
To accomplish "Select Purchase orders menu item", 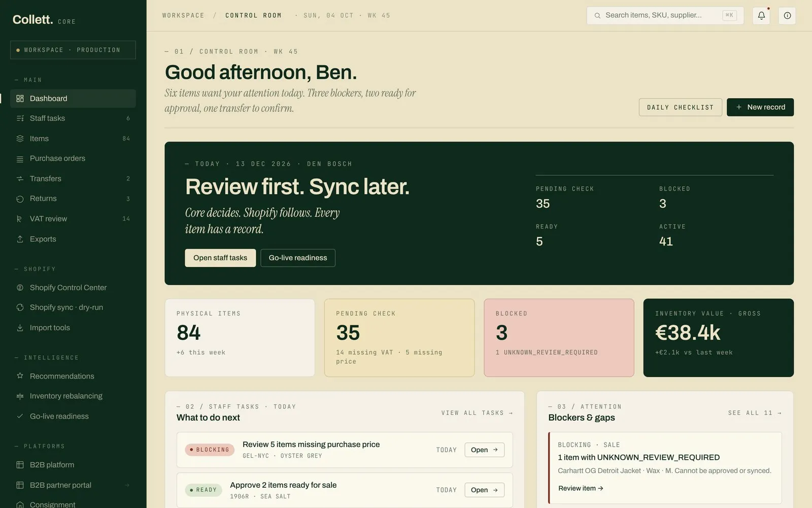I will pyautogui.click(x=73, y=158).
